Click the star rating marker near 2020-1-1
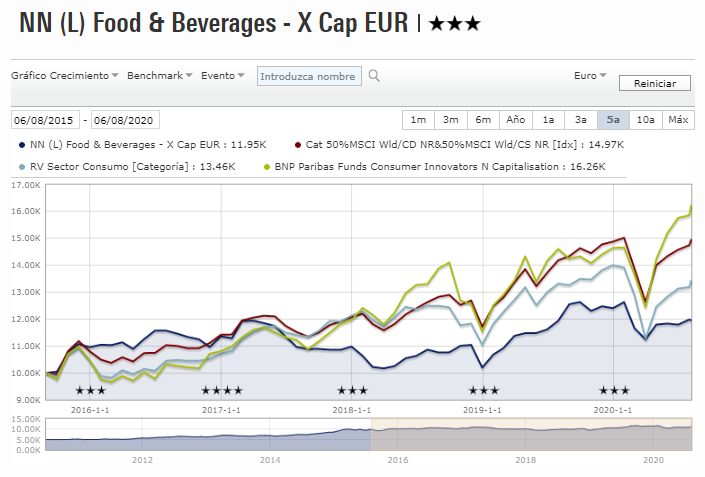 (x=614, y=390)
